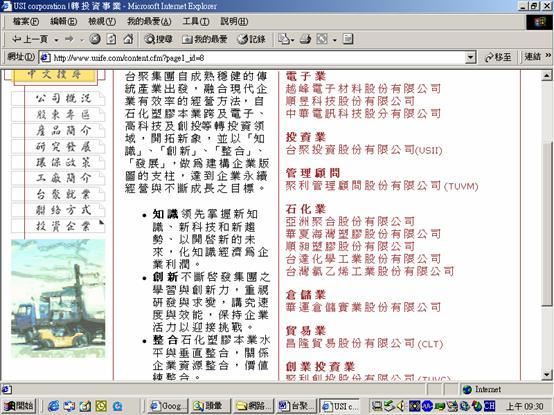Image resolution: width=554 pixels, height=415 pixels.
Task: Open the 檢視(V) menu
Action: (102, 22)
